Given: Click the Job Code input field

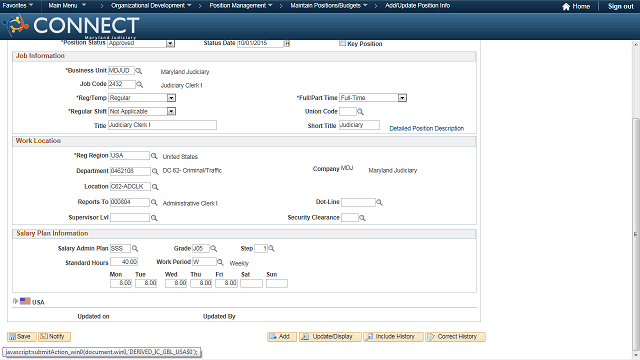Looking at the screenshot, I should point(122,84).
